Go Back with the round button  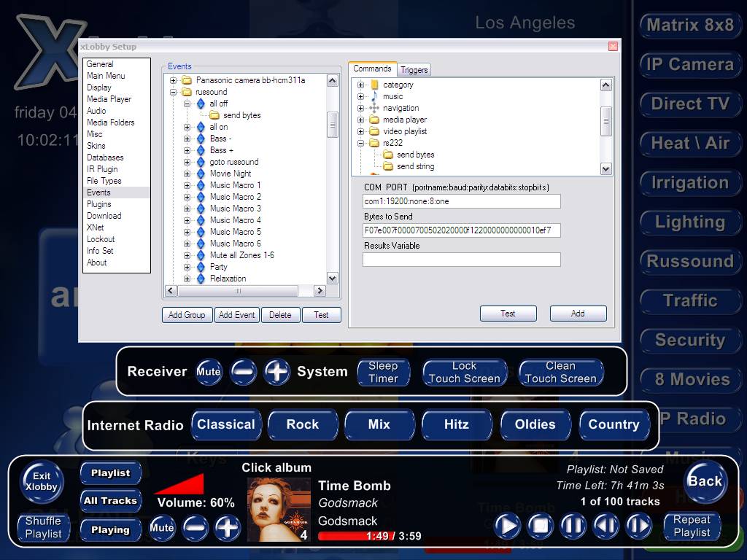point(705,481)
